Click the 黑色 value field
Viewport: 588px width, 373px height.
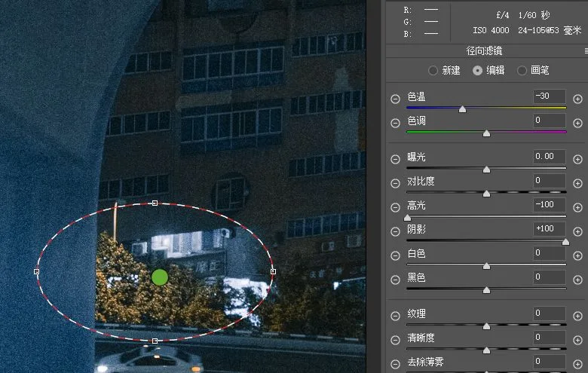(550, 277)
